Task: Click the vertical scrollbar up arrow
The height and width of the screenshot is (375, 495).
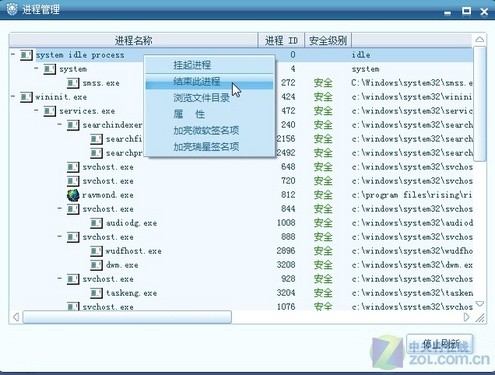Action: 480,39
